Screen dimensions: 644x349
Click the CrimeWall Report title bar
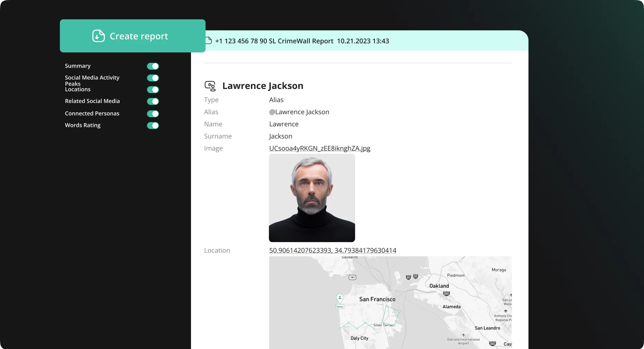coord(302,41)
